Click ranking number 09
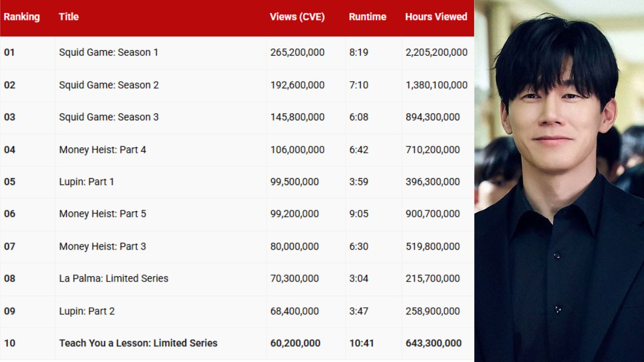The image size is (644, 362). pos(10,311)
